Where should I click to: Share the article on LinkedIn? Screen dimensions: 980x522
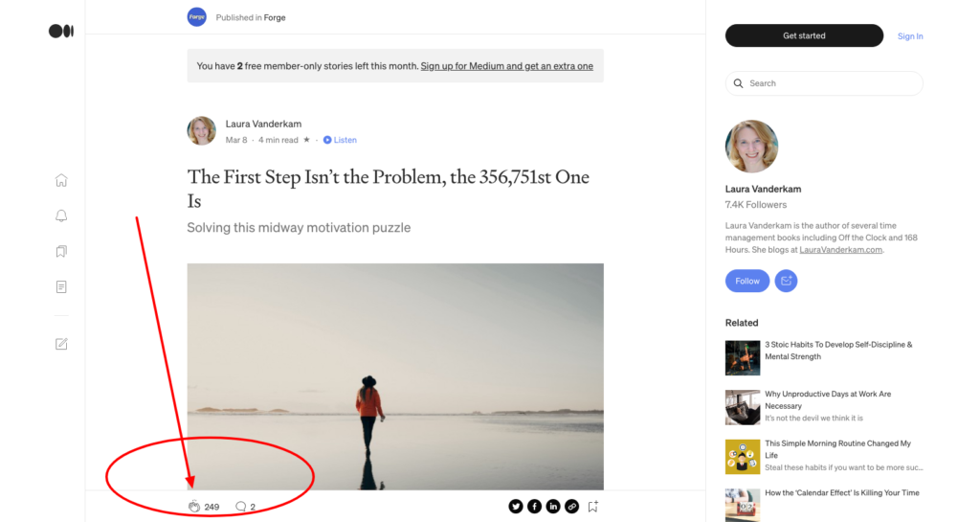(553, 507)
